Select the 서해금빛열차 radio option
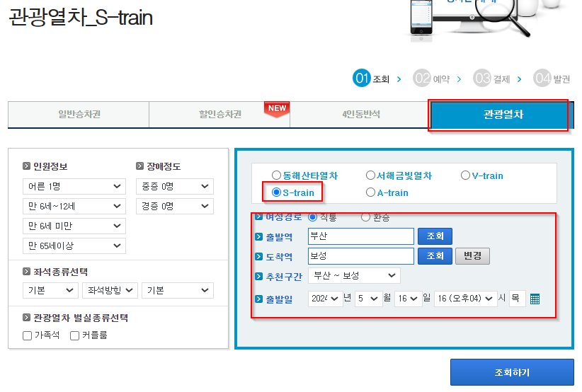 click(370, 175)
